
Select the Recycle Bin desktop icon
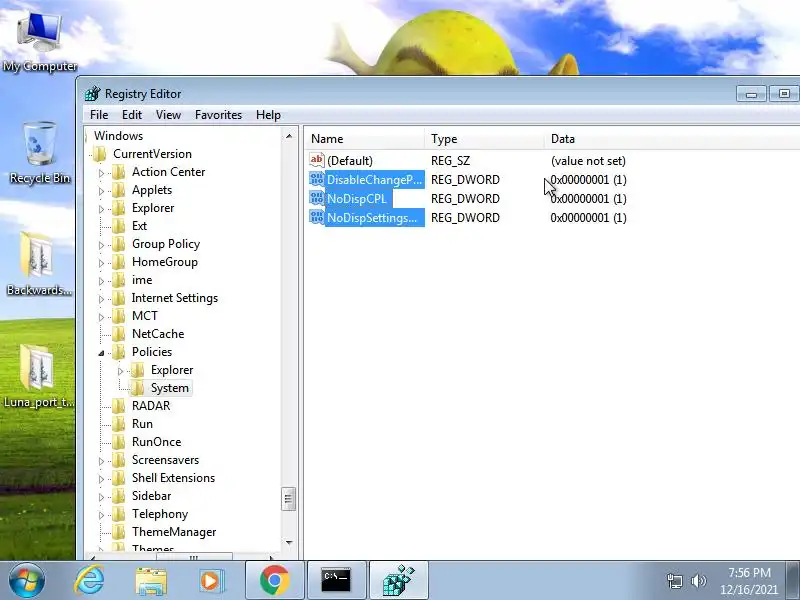click(x=40, y=153)
